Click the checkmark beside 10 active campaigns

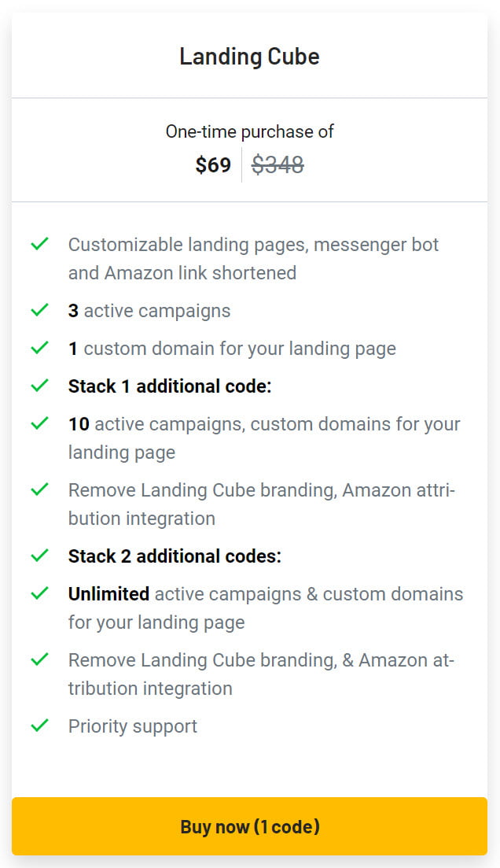click(x=39, y=423)
